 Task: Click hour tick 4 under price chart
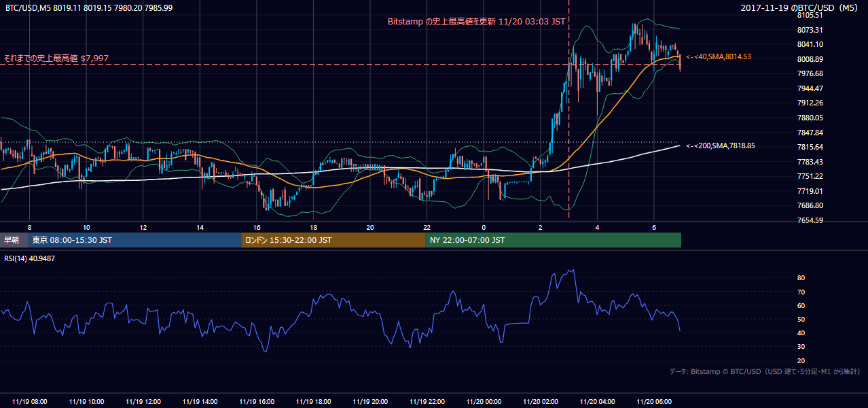(x=597, y=226)
